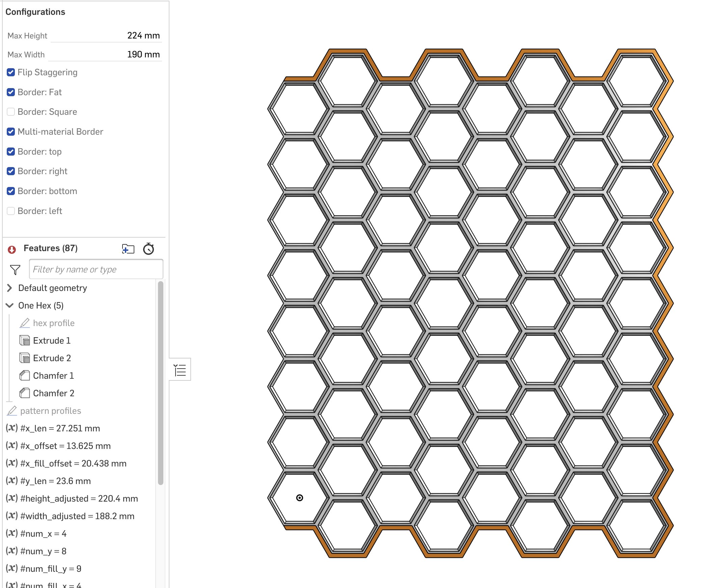Select the Extrude 2 feature
This screenshot has height=588, width=721.
coord(52,358)
